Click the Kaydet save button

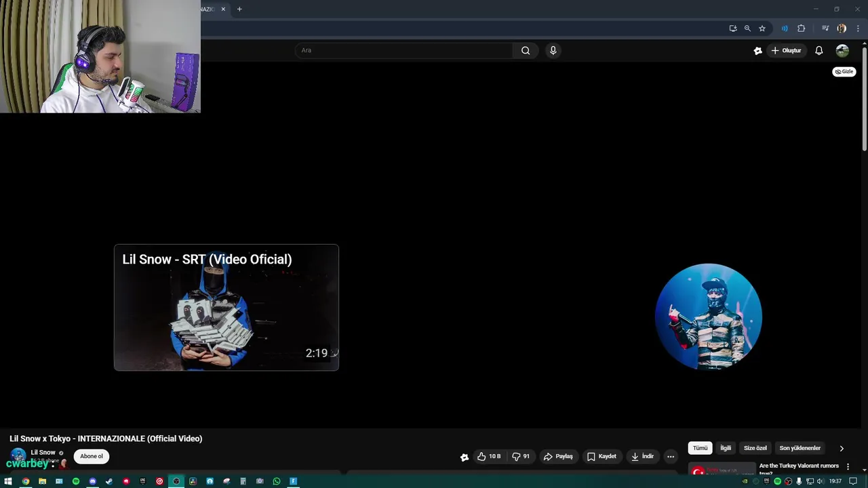(x=601, y=456)
